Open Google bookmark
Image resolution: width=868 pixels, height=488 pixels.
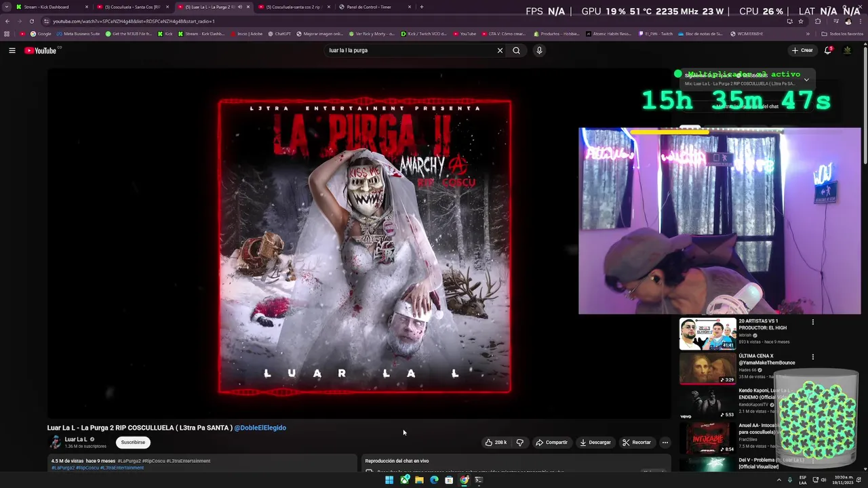[x=41, y=33]
